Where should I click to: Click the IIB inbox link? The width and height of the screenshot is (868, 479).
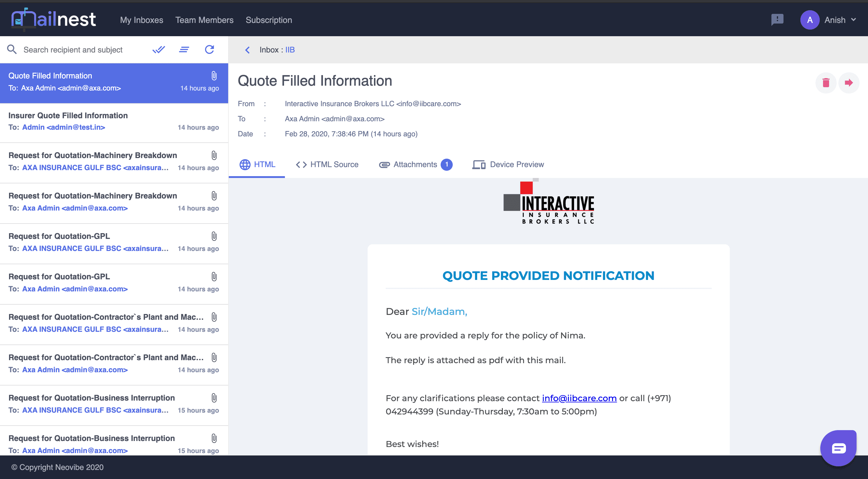click(x=290, y=50)
